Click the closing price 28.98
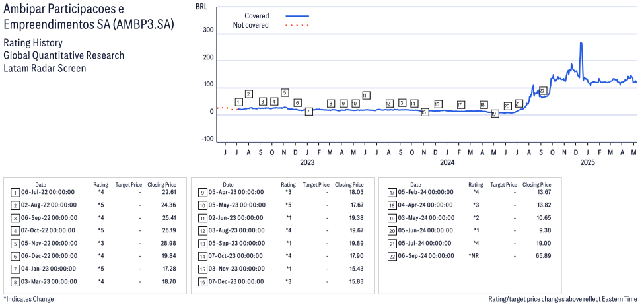Image resolution: width=644 pixels, height=303 pixels. [x=168, y=244]
